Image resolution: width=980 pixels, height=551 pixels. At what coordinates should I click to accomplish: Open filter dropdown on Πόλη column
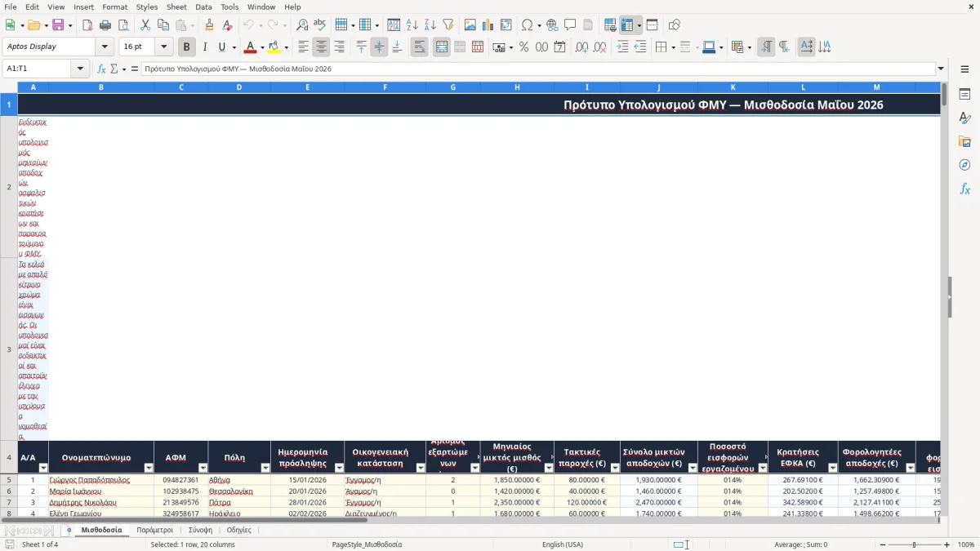(x=265, y=468)
